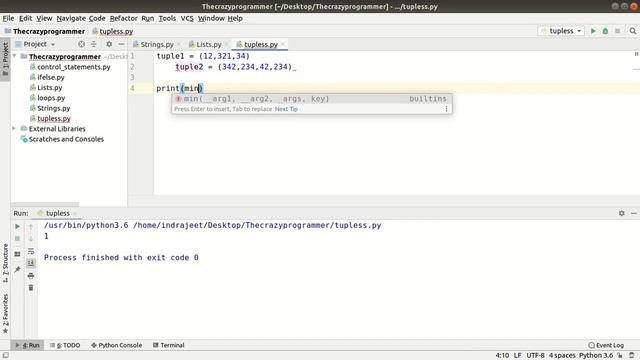Image resolution: width=640 pixels, height=360 pixels.
Task: Toggle soft-wrap in Run console
Action: point(31,251)
